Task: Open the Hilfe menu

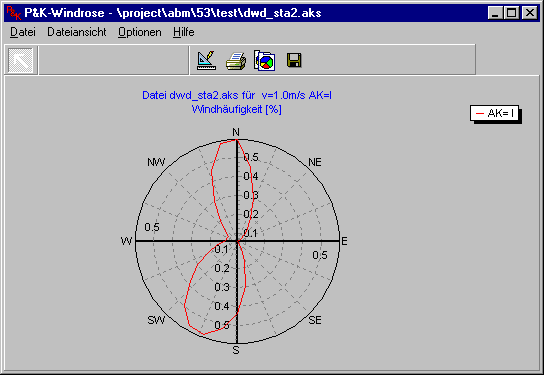Action: tap(184, 32)
